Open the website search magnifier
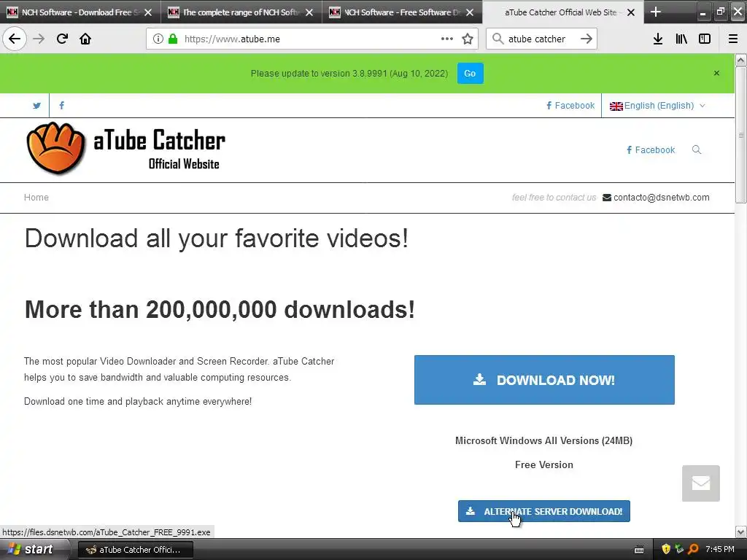747x560 pixels. [x=697, y=150]
